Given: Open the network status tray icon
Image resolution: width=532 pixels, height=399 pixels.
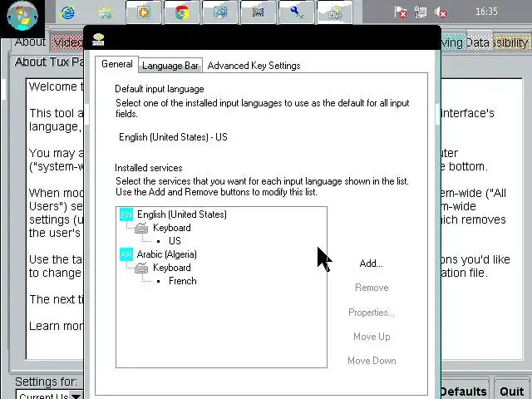Looking at the screenshot, I should (x=421, y=12).
